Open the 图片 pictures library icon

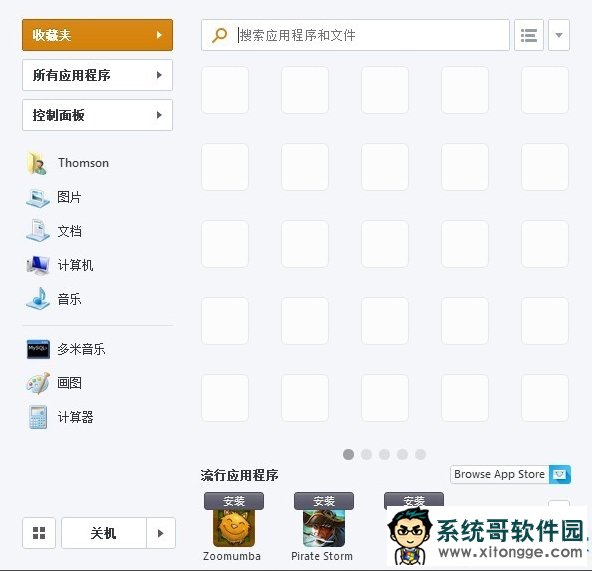point(37,198)
